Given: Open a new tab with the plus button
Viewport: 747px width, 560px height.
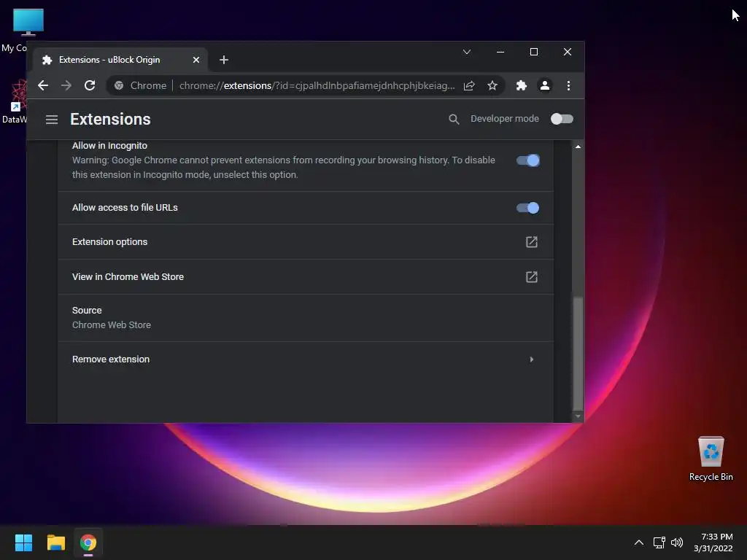Looking at the screenshot, I should pos(223,60).
